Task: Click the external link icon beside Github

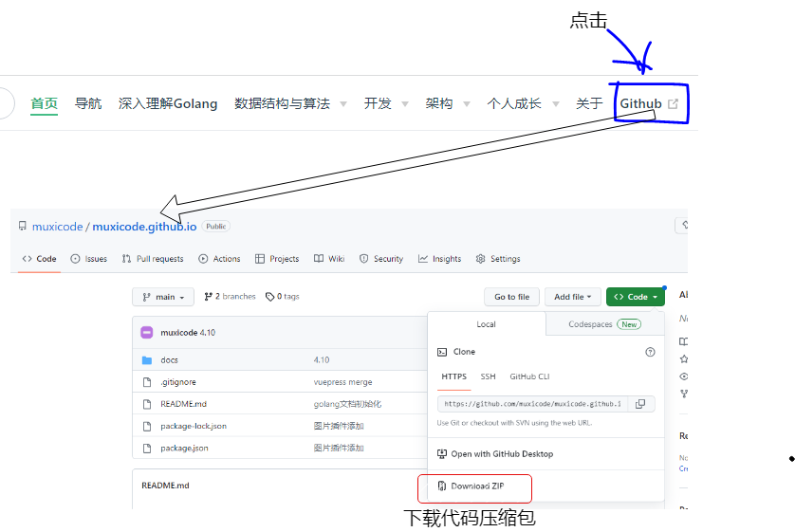Action: pyautogui.click(x=674, y=104)
